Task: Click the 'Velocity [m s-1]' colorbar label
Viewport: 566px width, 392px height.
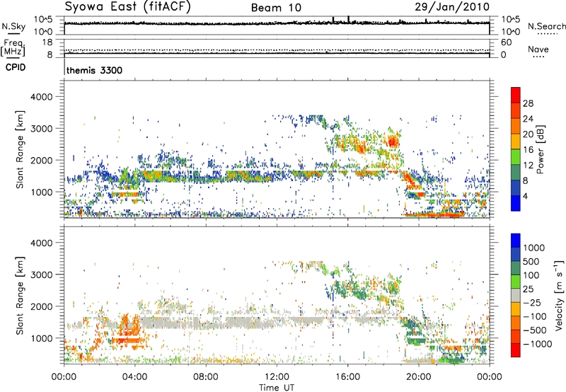Action: (x=558, y=295)
